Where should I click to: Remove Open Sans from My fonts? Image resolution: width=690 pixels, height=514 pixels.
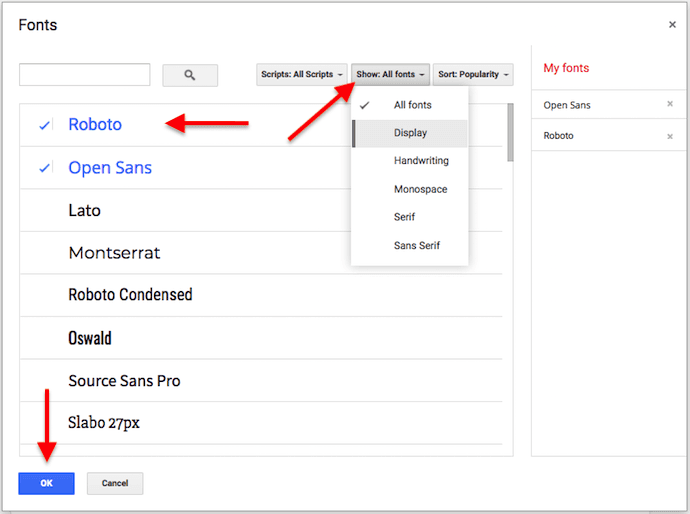click(x=670, y=105)
